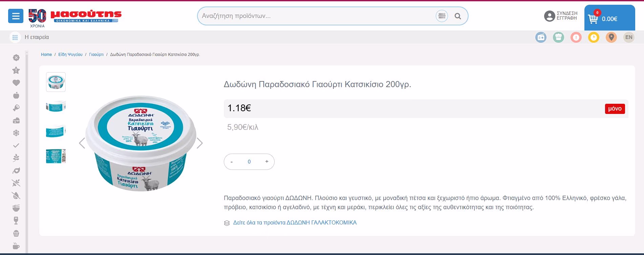This screenshot has width=644, height=255.
Task: Open Γιαούρτι breadcrumb link
Action: 96,55
